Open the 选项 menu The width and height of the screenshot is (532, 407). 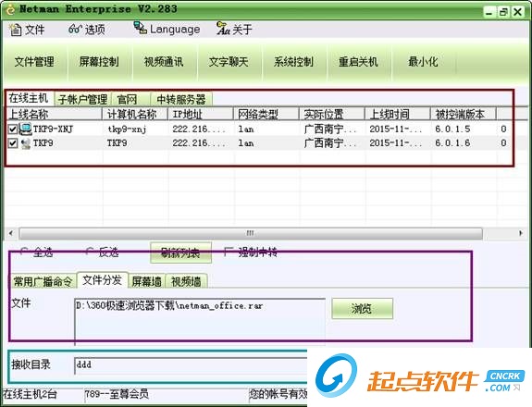click(87, 30)
